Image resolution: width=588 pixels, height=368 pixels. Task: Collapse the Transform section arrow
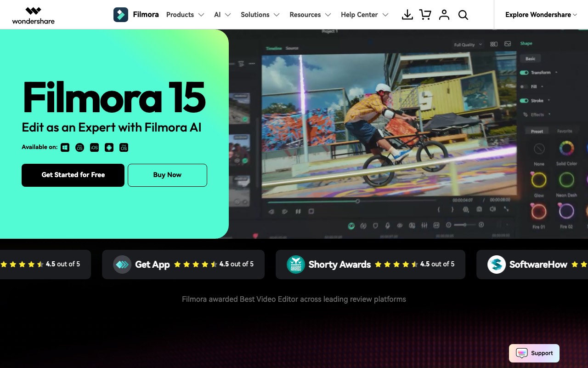pyautogui.click(x=556, y=73)
